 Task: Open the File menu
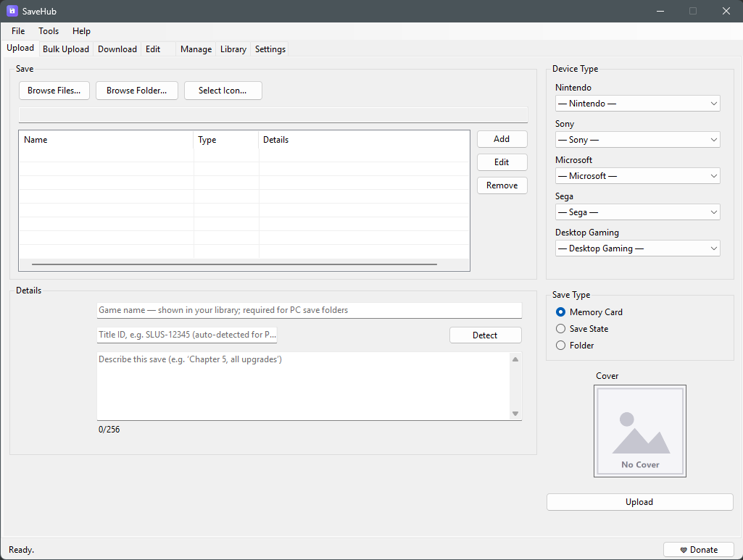pos(18,30)
